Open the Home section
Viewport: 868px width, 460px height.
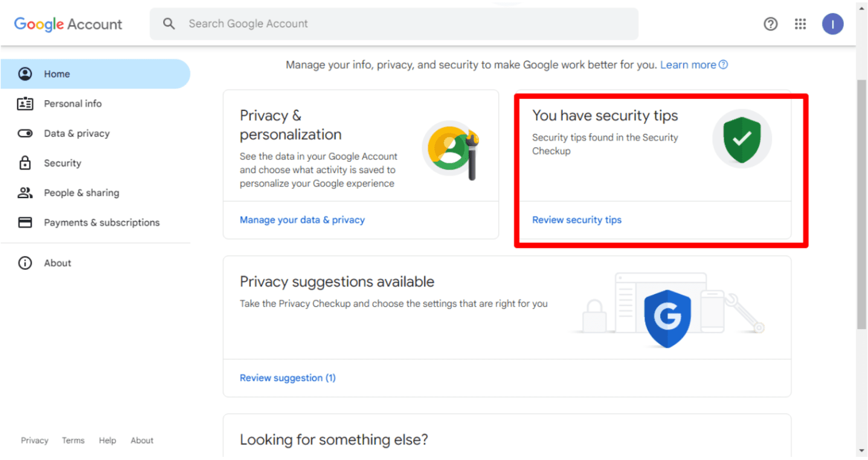(x=57, y=74)
